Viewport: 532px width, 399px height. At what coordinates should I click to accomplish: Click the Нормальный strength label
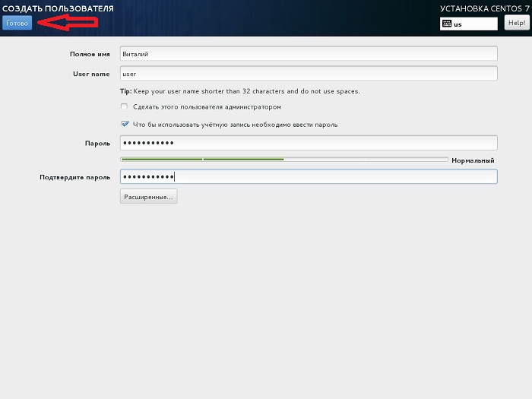click(x=473, y=160)
